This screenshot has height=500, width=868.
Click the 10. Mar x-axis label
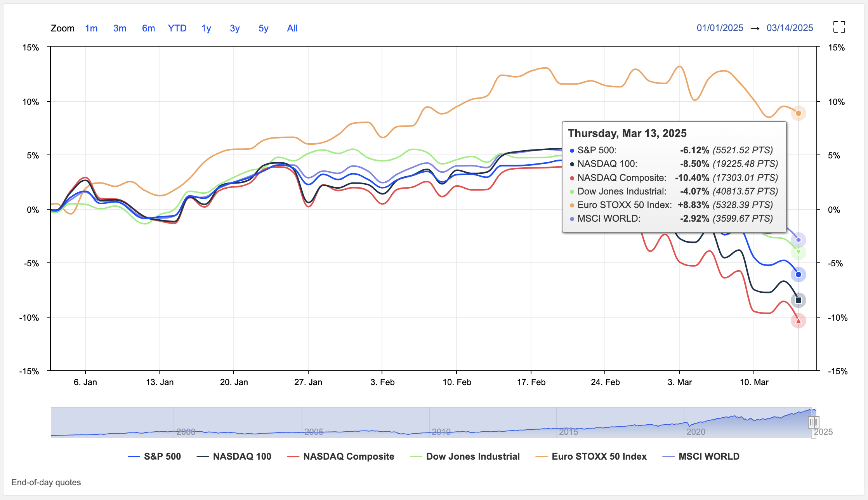(x=754, y=382)
